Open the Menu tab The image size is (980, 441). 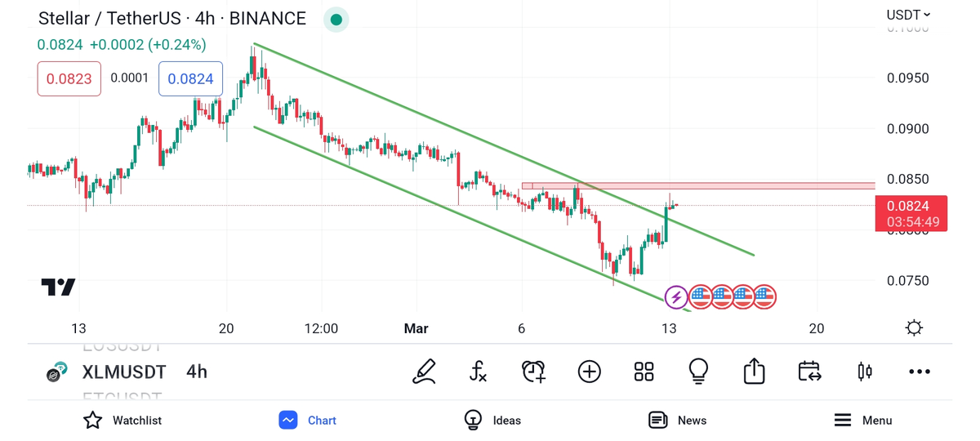click(x=862, y=420)
